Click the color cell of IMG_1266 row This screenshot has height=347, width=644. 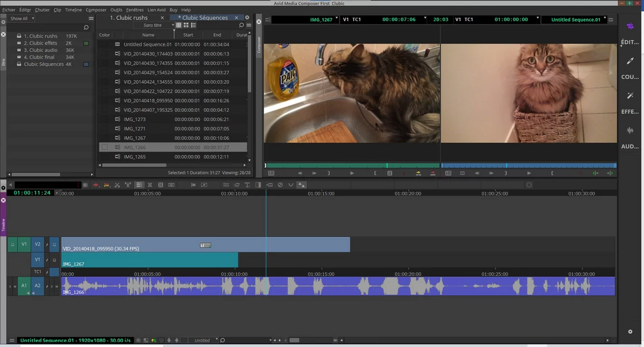[x=105, y=147]
